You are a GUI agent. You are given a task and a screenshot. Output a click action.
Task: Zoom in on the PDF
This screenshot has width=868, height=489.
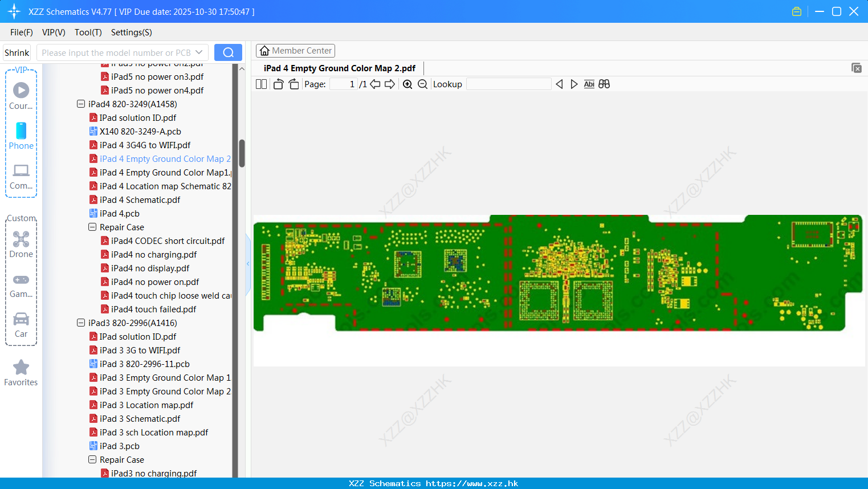(407, 84)
